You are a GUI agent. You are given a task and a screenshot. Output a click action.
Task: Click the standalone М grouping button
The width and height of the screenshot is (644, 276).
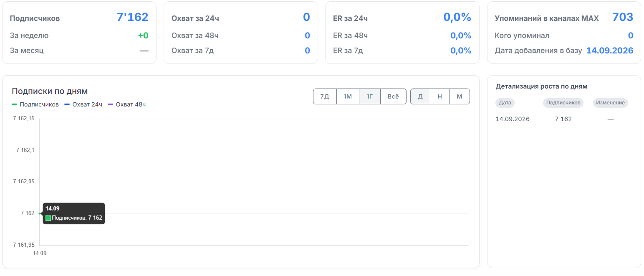click(x=460, y=96)
